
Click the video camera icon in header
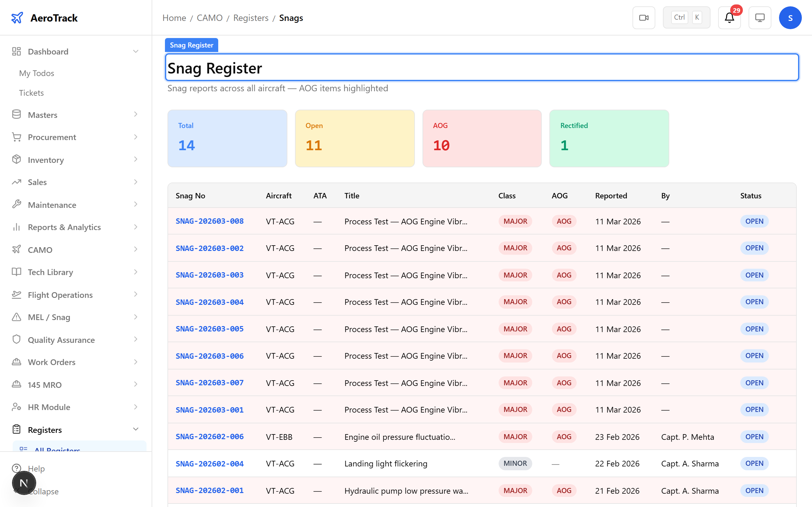(644, 18)
